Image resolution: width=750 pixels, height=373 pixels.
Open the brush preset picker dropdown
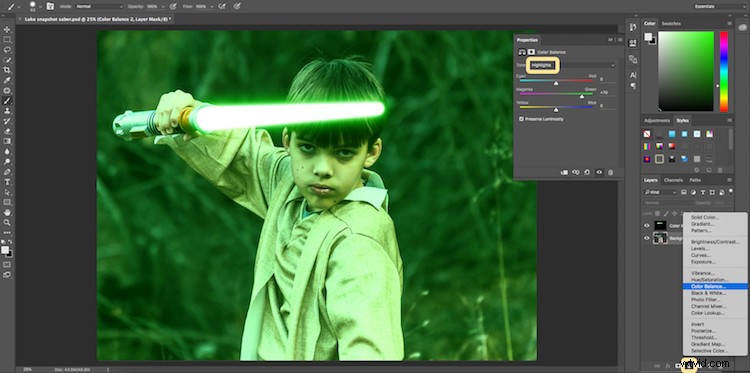(x=40, y=7)
